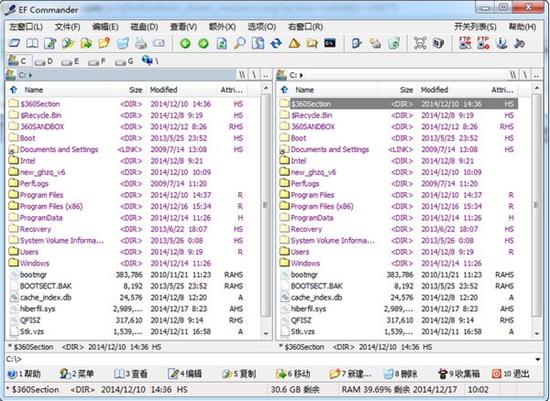
Task: Click the Delete (recycle bin) toolbar icon
Action: pyautogui.click(x=122, y=43)
